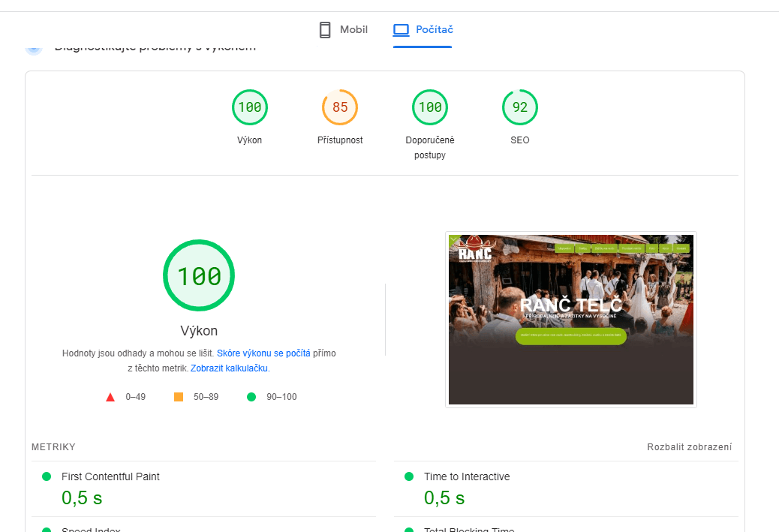Click the green dot beside First Contentful Paint
Screen dimensions: 779x532
click(x=47, y=476)
